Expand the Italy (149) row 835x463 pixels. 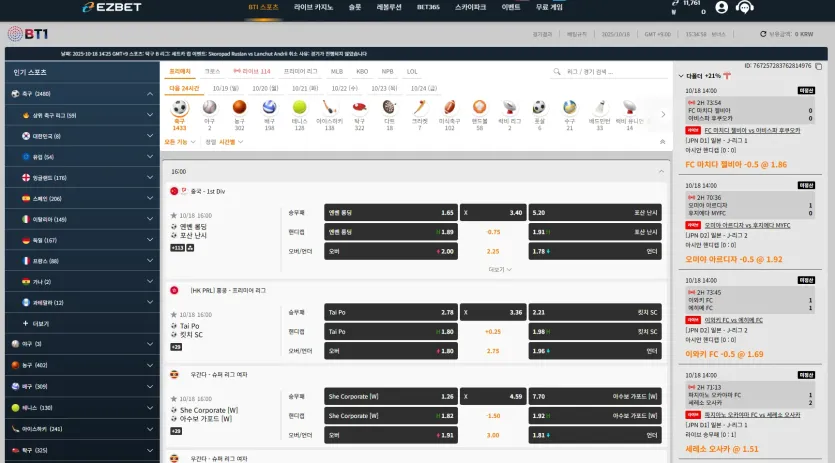click(83, 219)
